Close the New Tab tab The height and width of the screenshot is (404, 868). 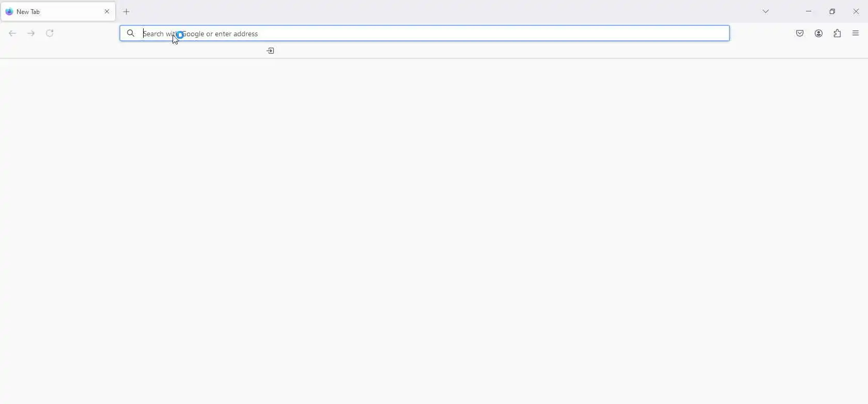coord(107,11)
